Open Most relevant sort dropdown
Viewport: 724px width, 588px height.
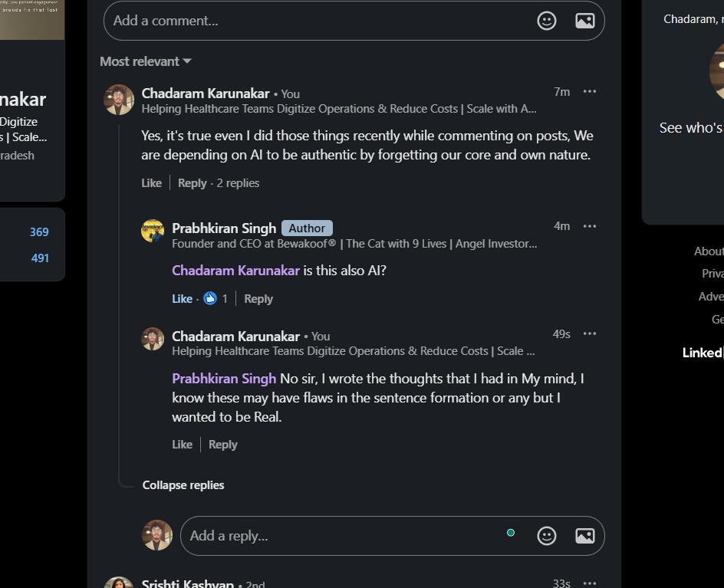click(146, 61)
